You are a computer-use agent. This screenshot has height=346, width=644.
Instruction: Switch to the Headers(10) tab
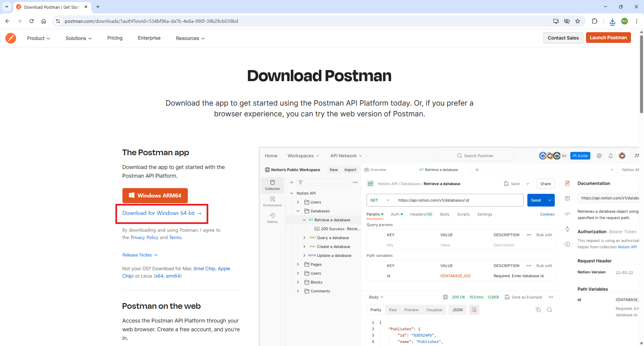click(x=421, y=214)
